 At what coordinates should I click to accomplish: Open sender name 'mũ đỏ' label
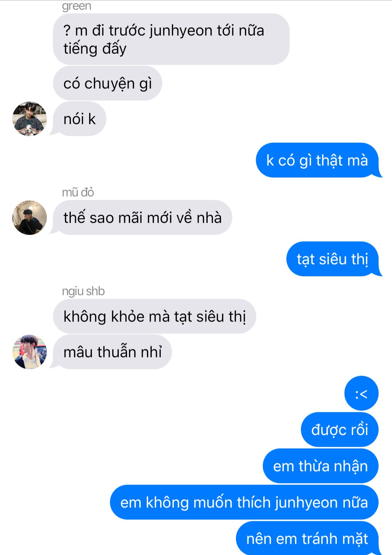pyautogui.click(x=78, y=192)
